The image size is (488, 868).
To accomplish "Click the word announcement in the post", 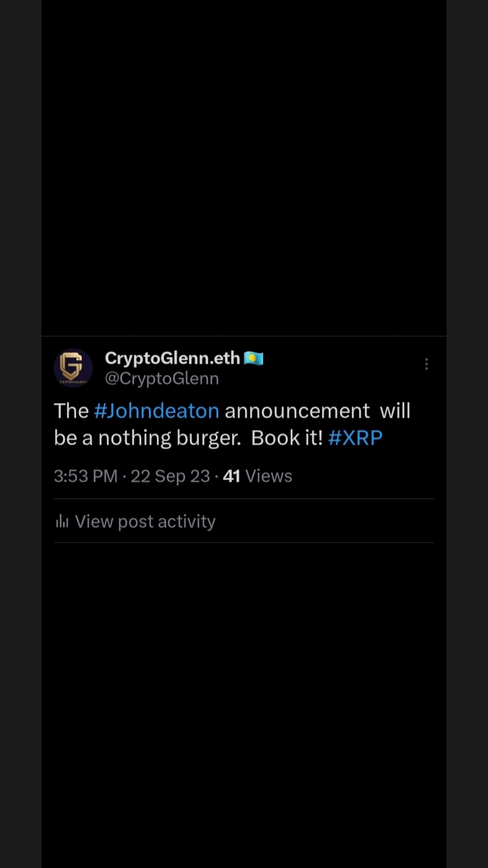I will [297, 411].
